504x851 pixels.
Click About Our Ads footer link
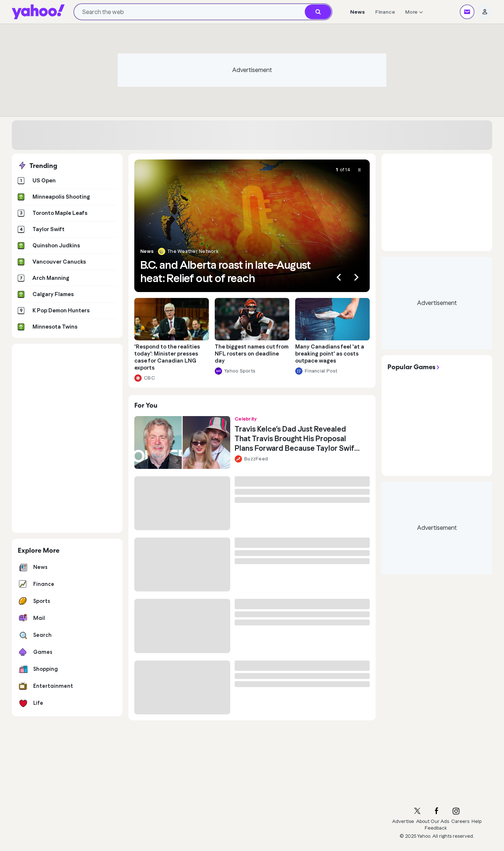433,821
